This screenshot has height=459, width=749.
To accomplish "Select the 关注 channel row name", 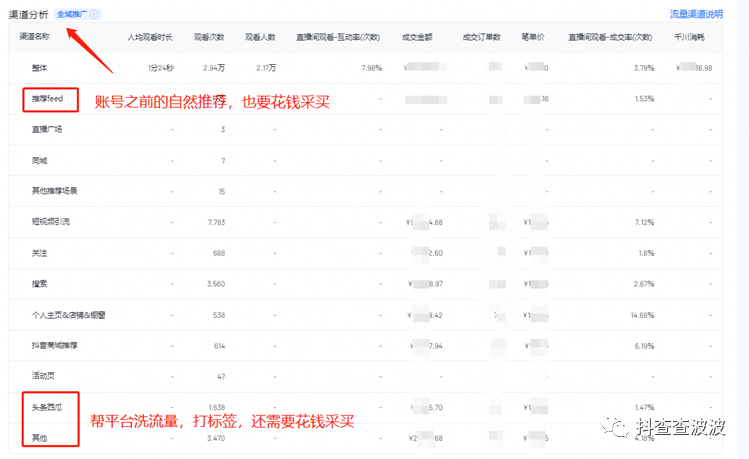I will point(40,253).
